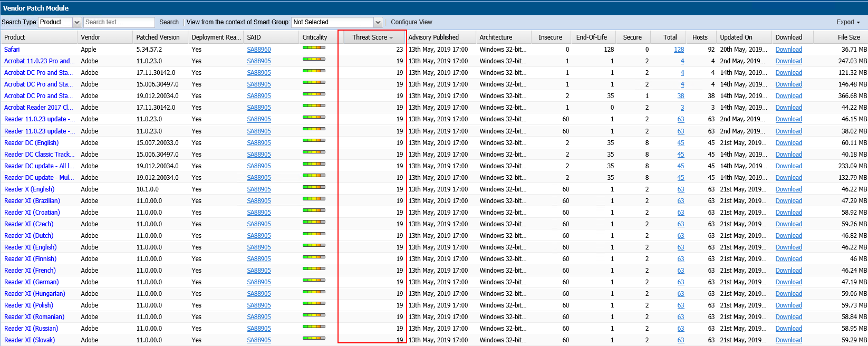This screenshot has height=346, width=868.
Task: Open the Reader DC Classic Track link
Action: click(40, 155)
